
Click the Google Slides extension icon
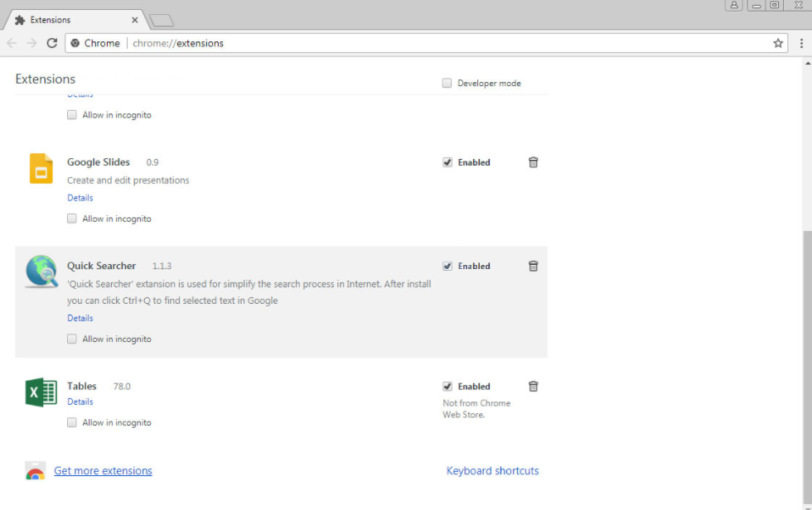[41, 168]
